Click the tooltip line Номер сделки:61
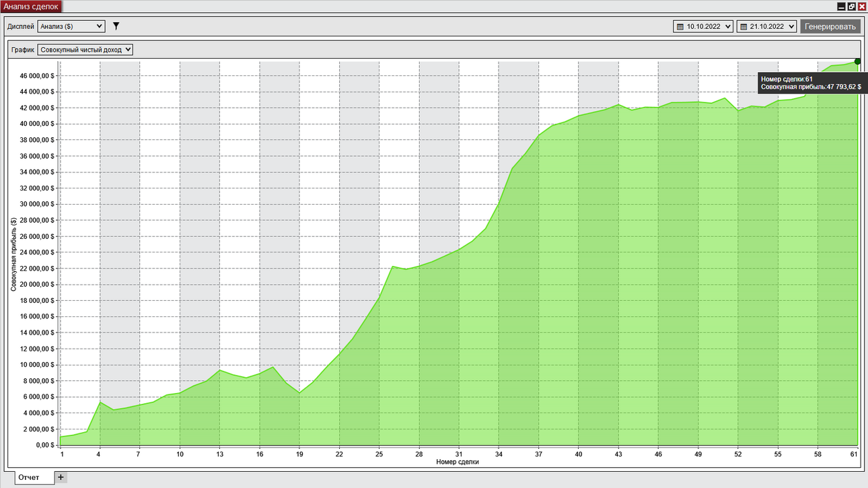The width and height of the screenshot is (868, 488). click(x=787, y=79)
